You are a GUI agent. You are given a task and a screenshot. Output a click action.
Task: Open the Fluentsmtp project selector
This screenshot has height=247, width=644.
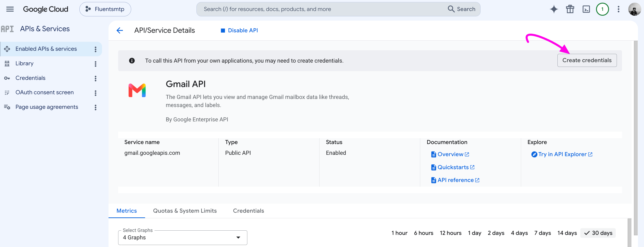tap(105, 9)
